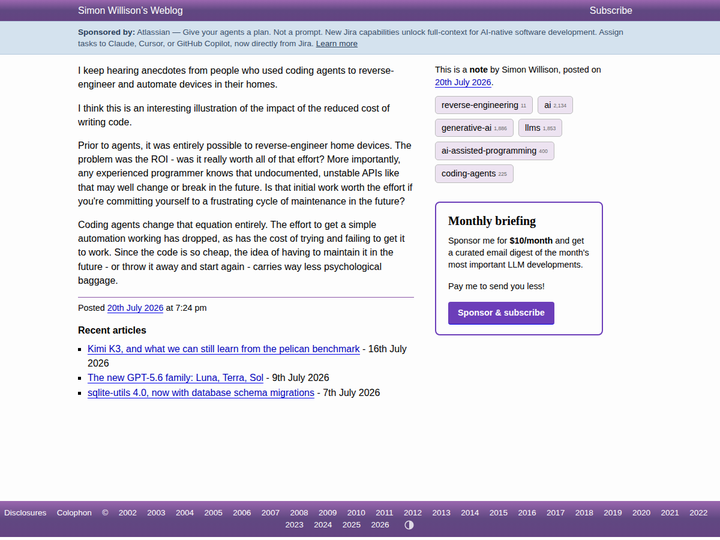Open the Disclosures footer link
This screenshot has height=540, width=720.
tap(25, 512)
